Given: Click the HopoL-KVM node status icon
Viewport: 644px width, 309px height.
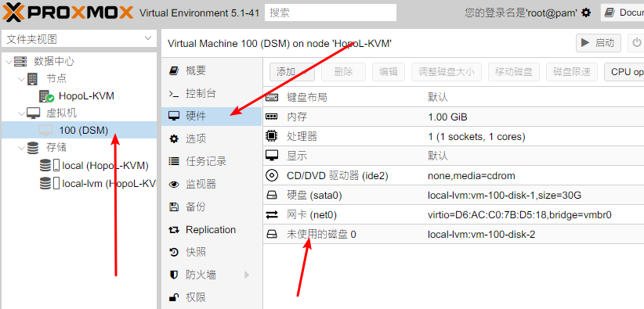Looking at the screenshot, I should point(46,96).
